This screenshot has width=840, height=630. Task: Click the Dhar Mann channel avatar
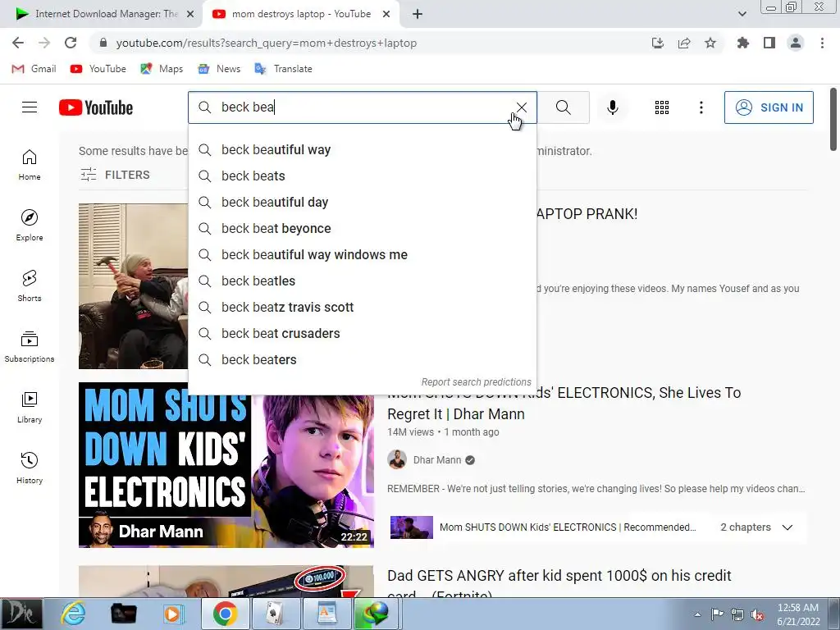click(x=397, y=459)
